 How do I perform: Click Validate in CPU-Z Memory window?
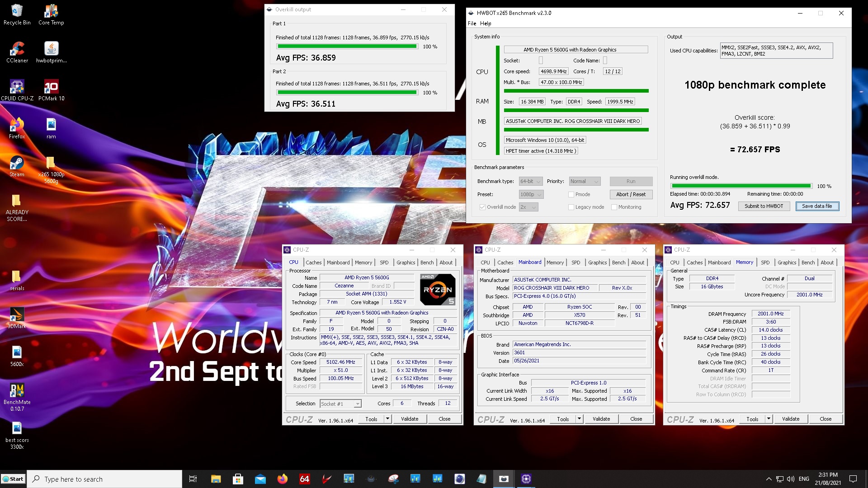[791, 419]
